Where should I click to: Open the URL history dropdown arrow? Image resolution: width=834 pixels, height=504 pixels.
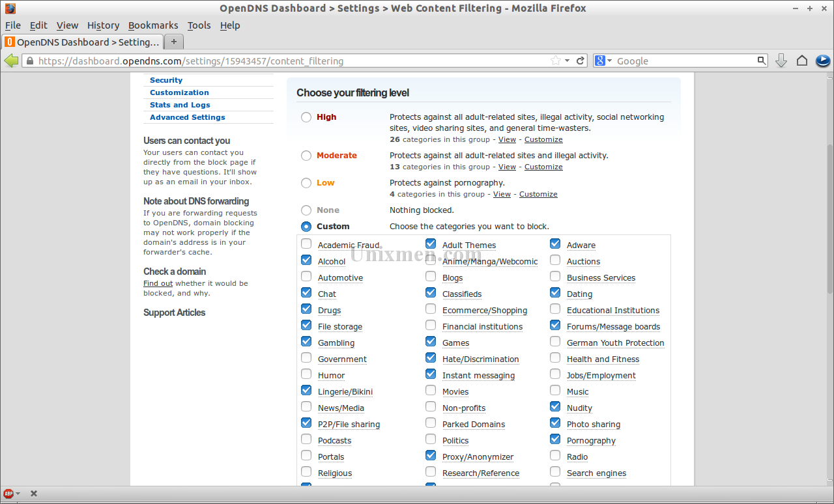pyautogui.click(x=568, y=61)
